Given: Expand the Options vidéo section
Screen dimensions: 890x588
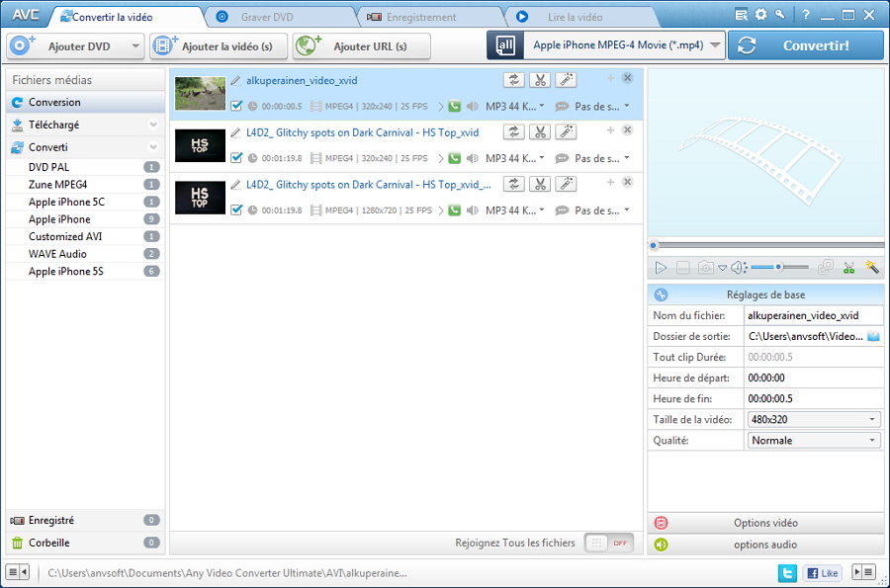Looking at the screenshot, I should pyautogui.click(x=765, y=523).
